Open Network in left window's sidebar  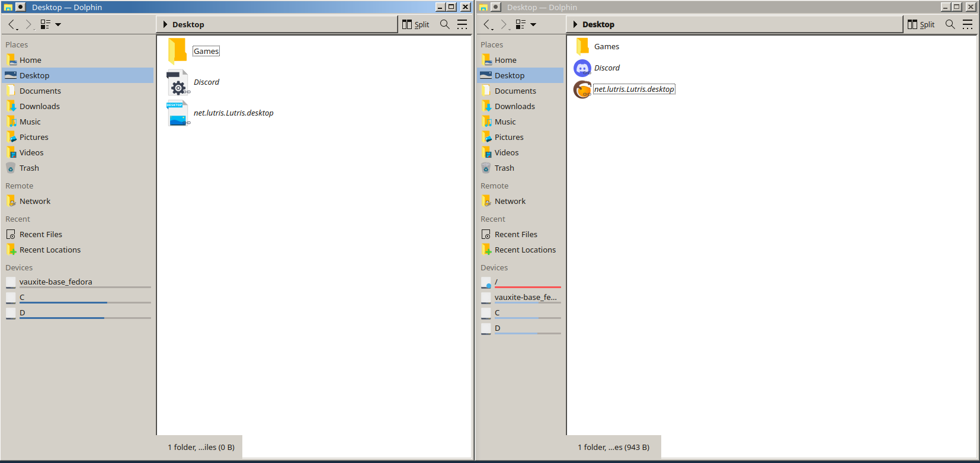click(78, 201)
